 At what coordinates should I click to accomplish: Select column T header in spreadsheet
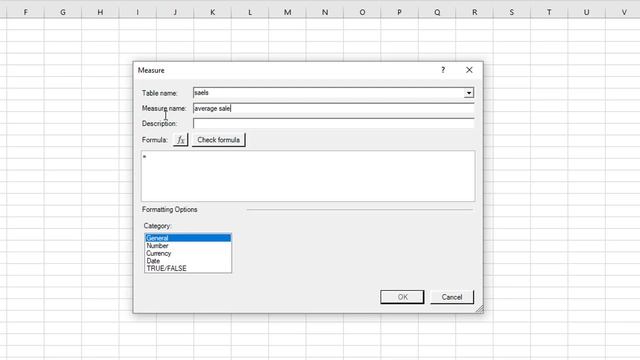tap(549, 12)
